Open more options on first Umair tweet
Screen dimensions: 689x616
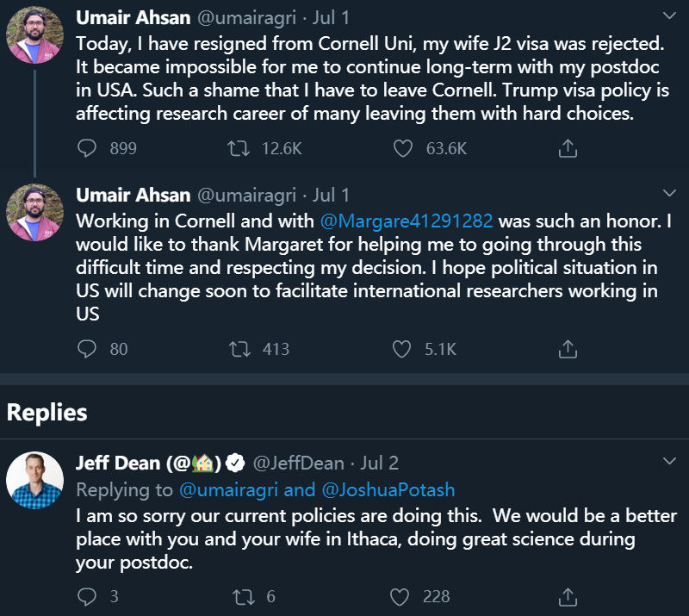(669, 16)
